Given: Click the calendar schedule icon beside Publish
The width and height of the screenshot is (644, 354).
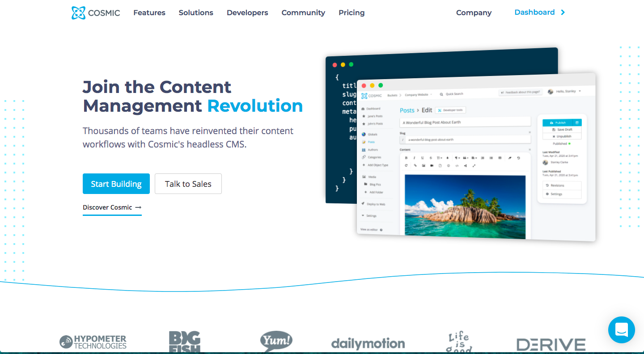Looking at the screenshot, I should click(577, 122).
